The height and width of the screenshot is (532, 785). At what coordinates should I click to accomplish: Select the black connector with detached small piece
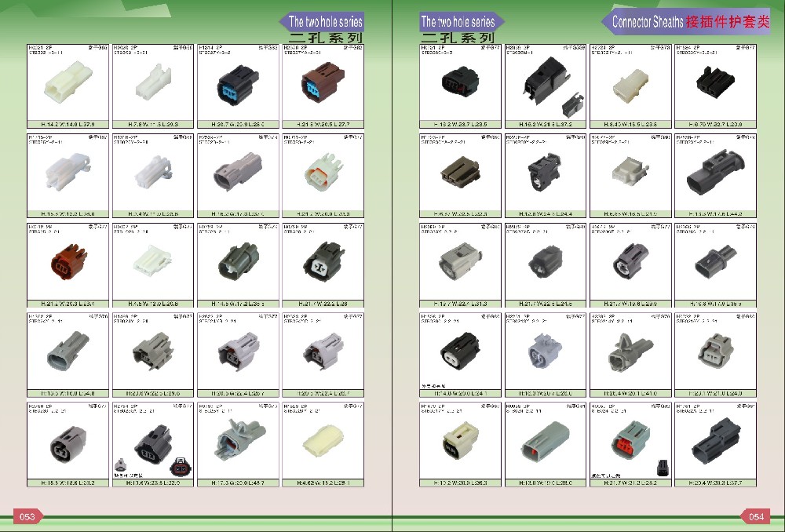[x=553, y=86]
